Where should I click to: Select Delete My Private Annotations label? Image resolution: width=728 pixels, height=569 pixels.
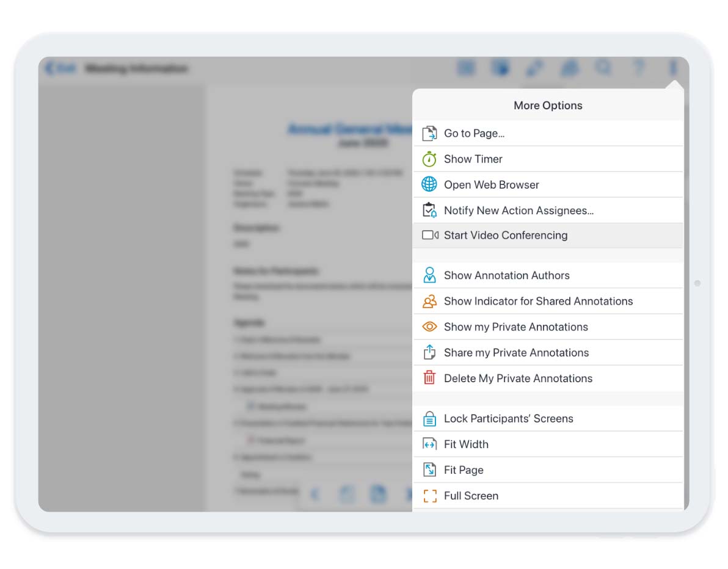[x=518, y=379]
